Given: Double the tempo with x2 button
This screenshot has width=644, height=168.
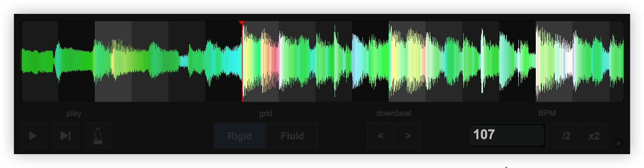Looking at the screenshot, I should click(x=594, y=136).
